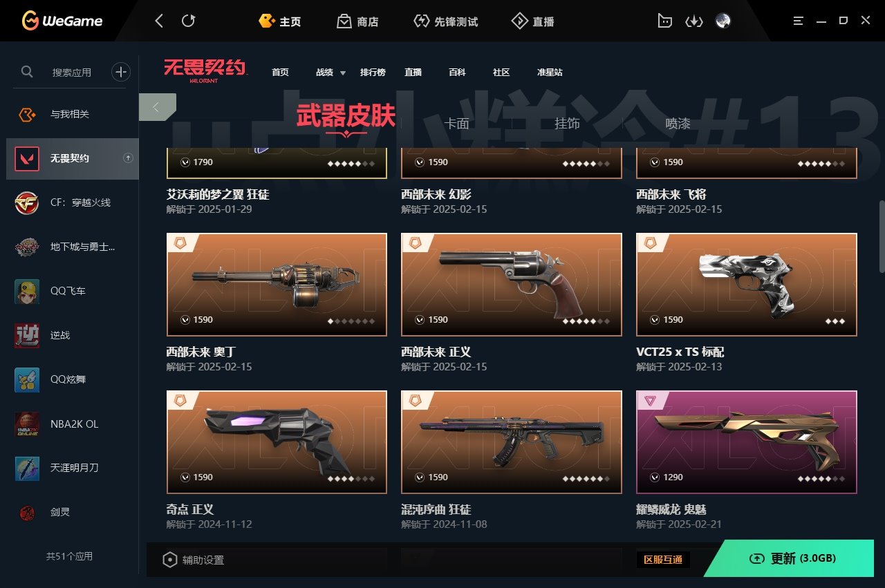
Task: Click the up-arrow badge beside 无畏契约
Action: point(128,158)
